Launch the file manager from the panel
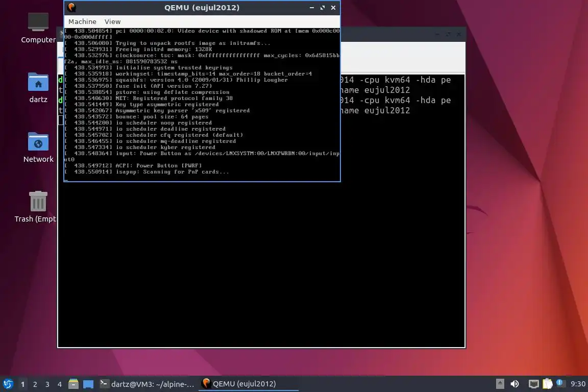The width and height of the screenshot is (588, 392). [73, 384]
